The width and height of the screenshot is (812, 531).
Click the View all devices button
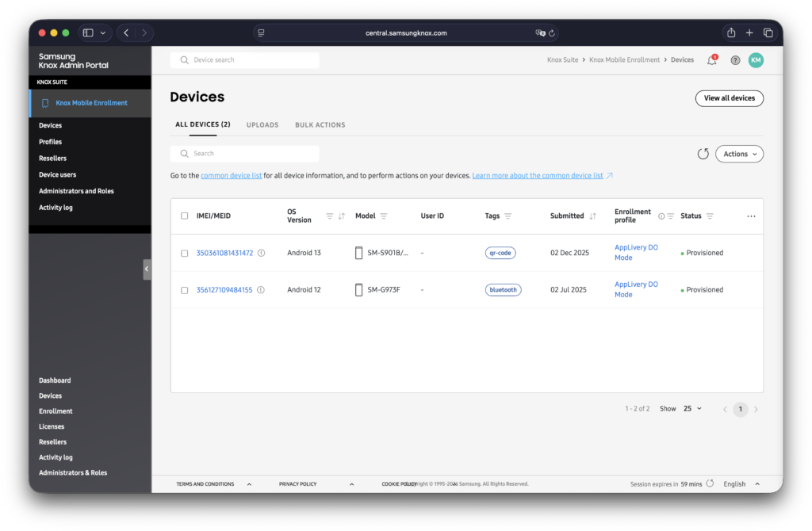(729, 98)
